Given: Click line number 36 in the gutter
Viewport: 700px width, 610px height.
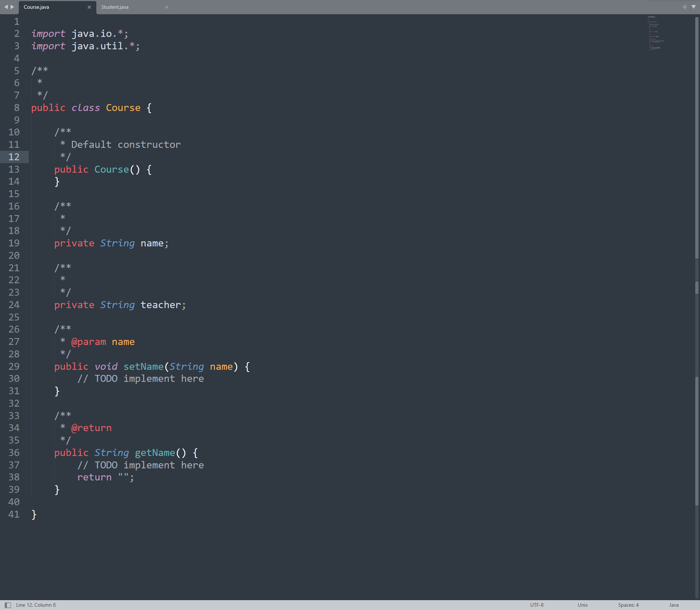Looking at the screenshot, I should coord(14,453).
